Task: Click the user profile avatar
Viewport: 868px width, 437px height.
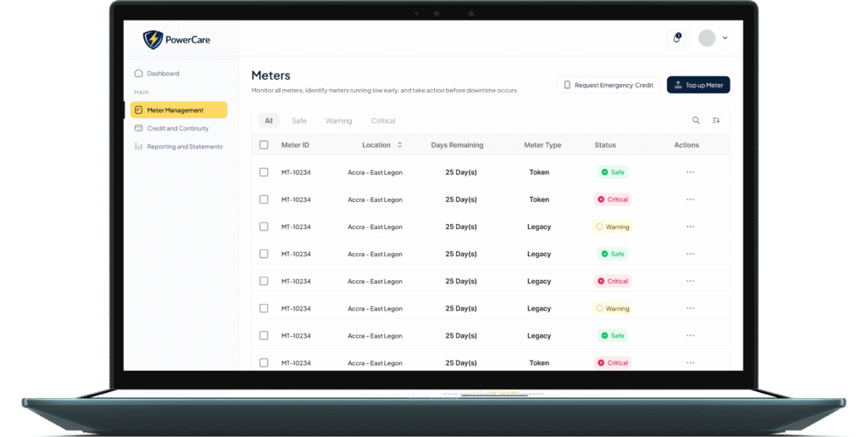Action: pyautogui.click(x=706, y=38)
